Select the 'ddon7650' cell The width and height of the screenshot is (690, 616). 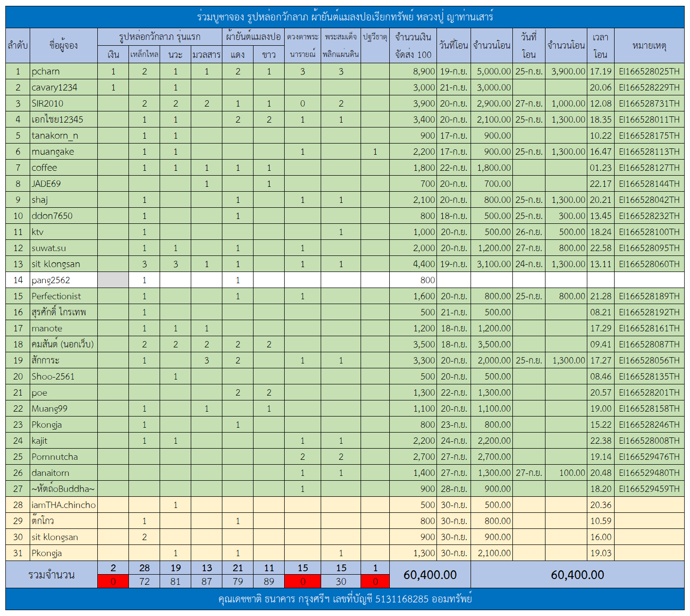pos(64,216)
